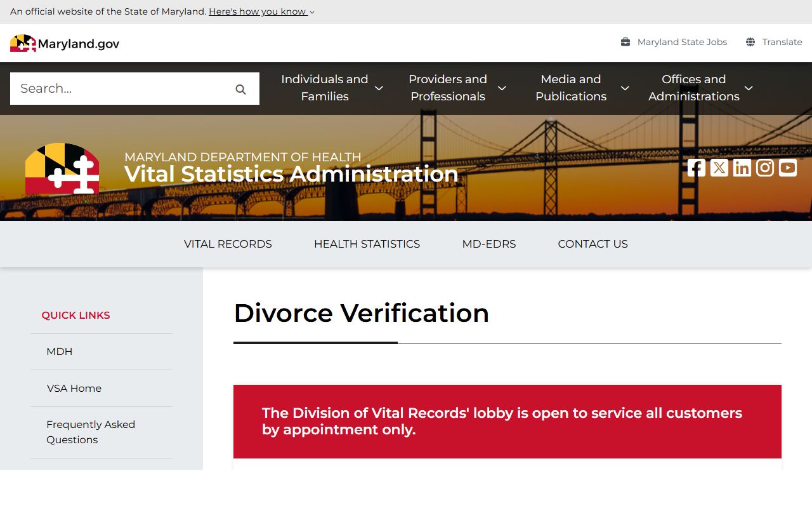Open the Media and Publications menu label
This screenshot has height=508, width=812.
(571, 88)
